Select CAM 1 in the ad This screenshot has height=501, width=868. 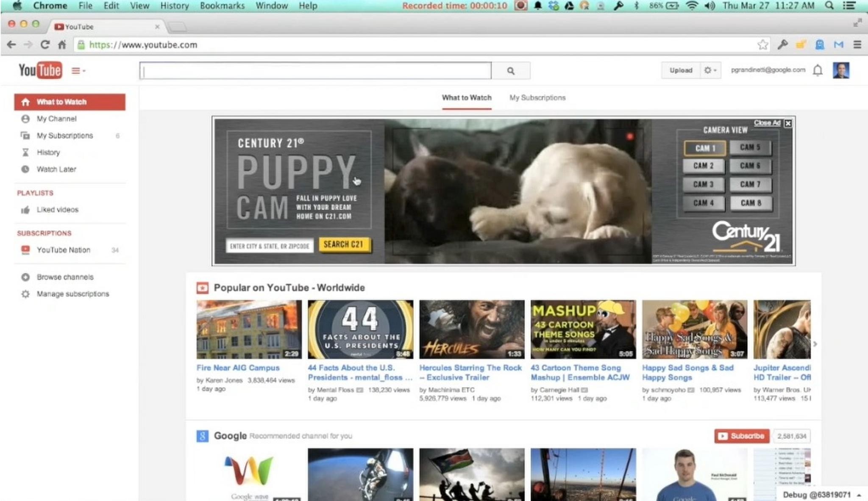click(x=705, y=148)
